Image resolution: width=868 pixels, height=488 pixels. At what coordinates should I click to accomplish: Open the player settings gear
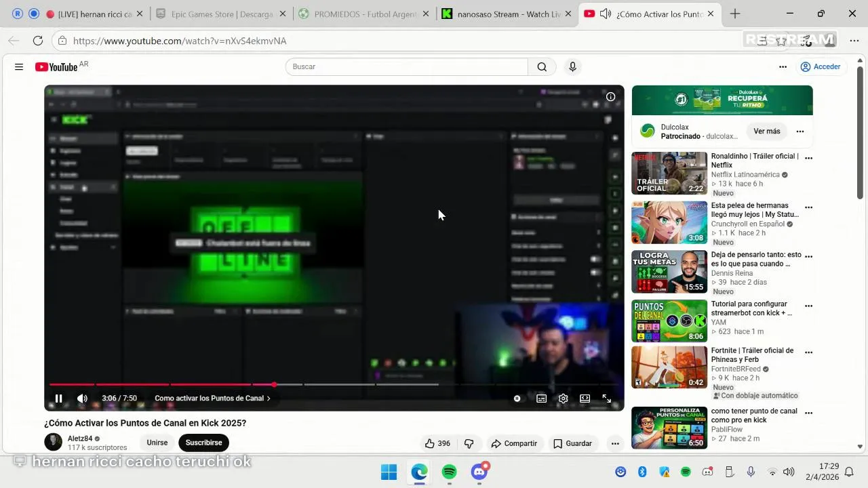[563, 399]
